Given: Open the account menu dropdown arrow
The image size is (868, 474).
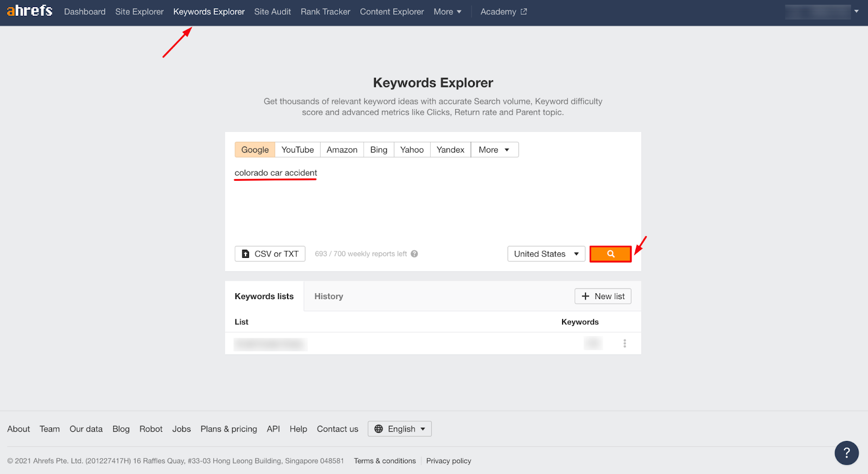Looking at the screenshot, I should point(857,11).
